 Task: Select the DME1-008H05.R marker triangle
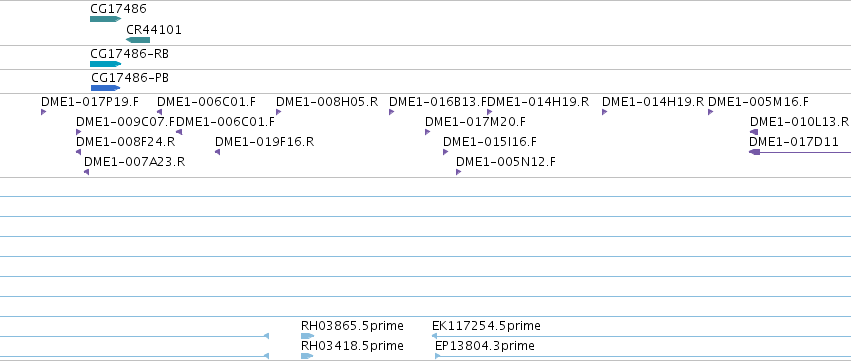[x=278, y=112]
